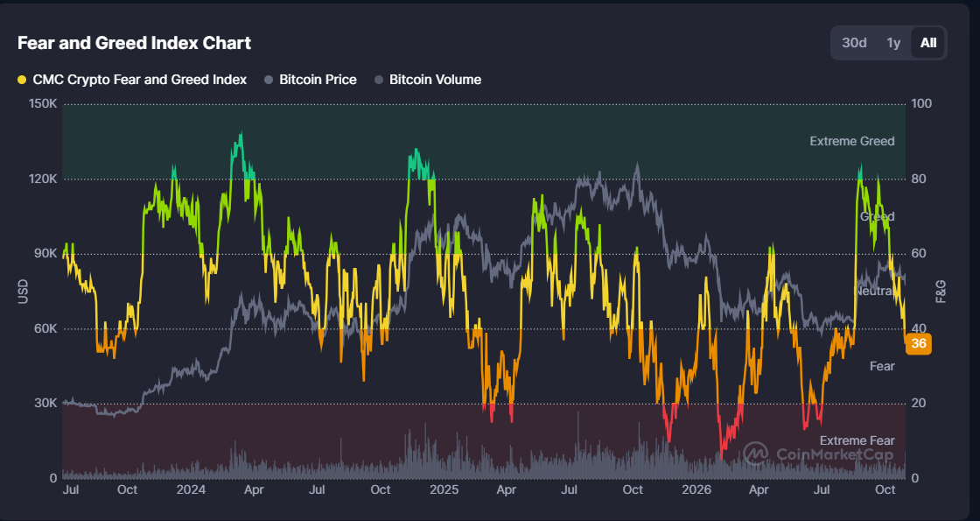Click the 120K USD axis label

[43, 179]
